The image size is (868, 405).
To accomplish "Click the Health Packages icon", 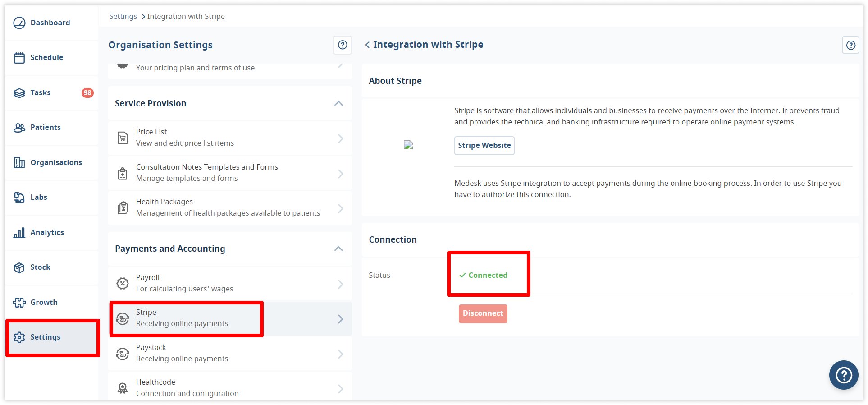I will (123, 207).
